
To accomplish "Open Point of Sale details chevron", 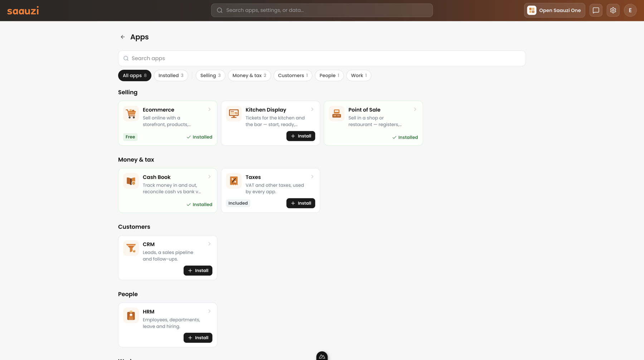I will pos(415,109).
